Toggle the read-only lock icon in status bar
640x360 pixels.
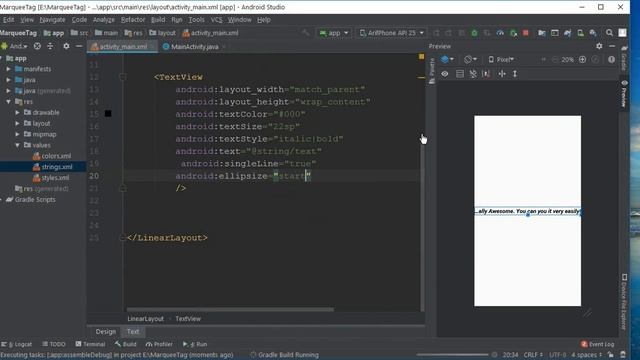tap(610, 355)
